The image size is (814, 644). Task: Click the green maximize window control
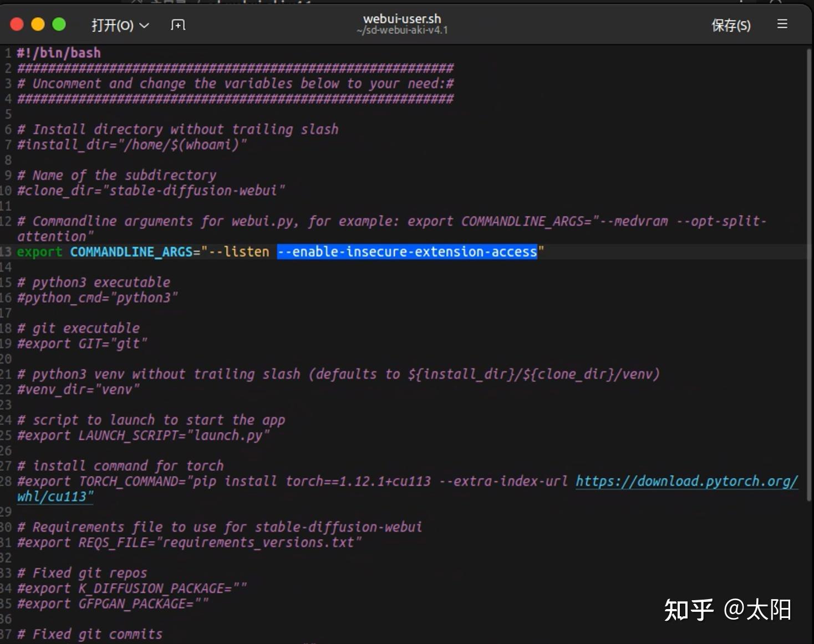coord(58,24)
